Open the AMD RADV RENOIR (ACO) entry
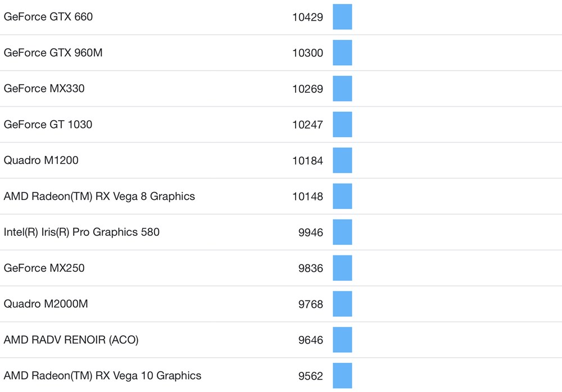The height and width of the screenshot is (392, 562). coord(71,340)
